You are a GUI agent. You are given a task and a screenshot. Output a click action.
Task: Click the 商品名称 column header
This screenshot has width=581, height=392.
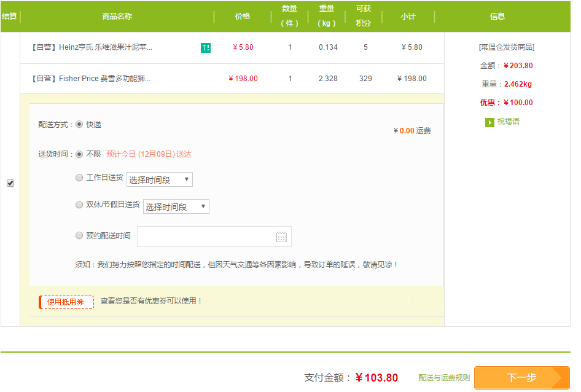click(117, 17)
